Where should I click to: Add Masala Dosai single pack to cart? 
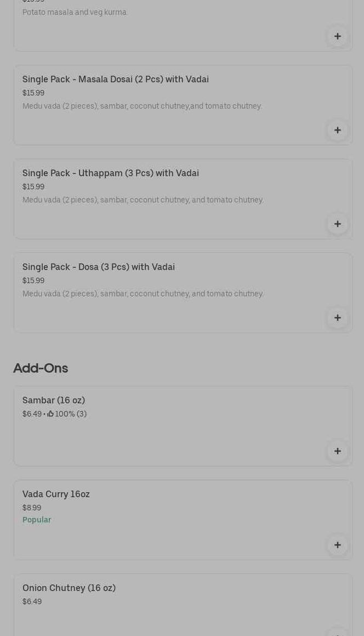pos(337,131)
